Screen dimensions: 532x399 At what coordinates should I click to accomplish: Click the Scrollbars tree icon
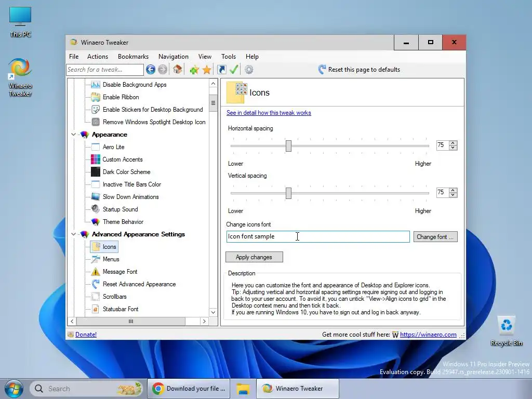pyautogui.click(x=96, y=297)
